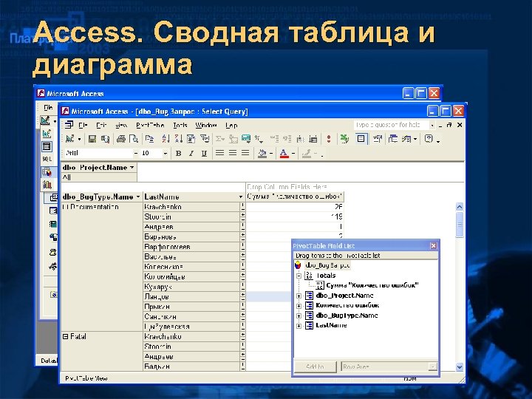Open the PivotTable menu
Image resolution: width=532 pixels, height=399 pixels.
[x=150, y=126]
